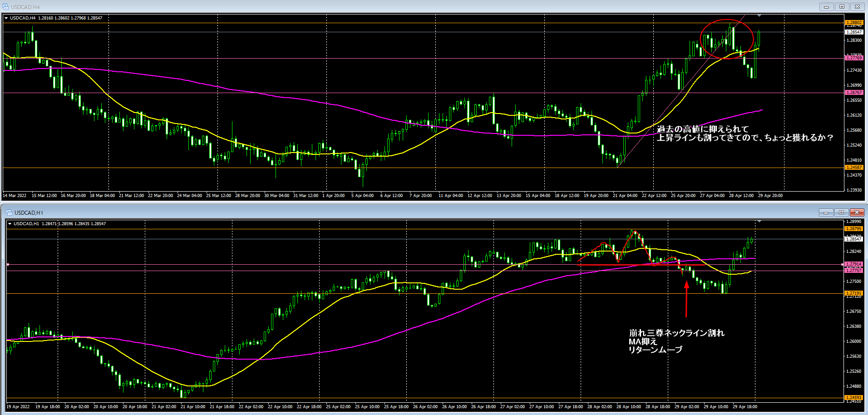This screenshot has height=415, width=868.
Task: Close the USDCAD,H1 chart window
Action: (x=857, y=212)
